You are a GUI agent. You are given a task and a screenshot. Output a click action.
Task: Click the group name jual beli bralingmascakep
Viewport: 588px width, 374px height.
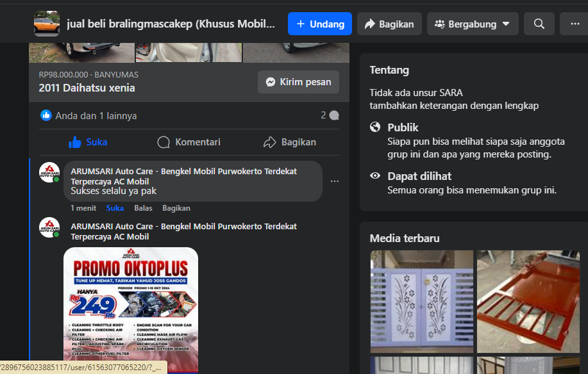coord(171,24)
